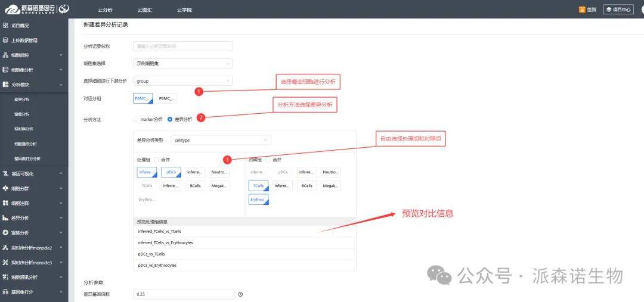Click the 签到 check-in icon
Viewport: 644px width, 302px height.
coord(582,10)
